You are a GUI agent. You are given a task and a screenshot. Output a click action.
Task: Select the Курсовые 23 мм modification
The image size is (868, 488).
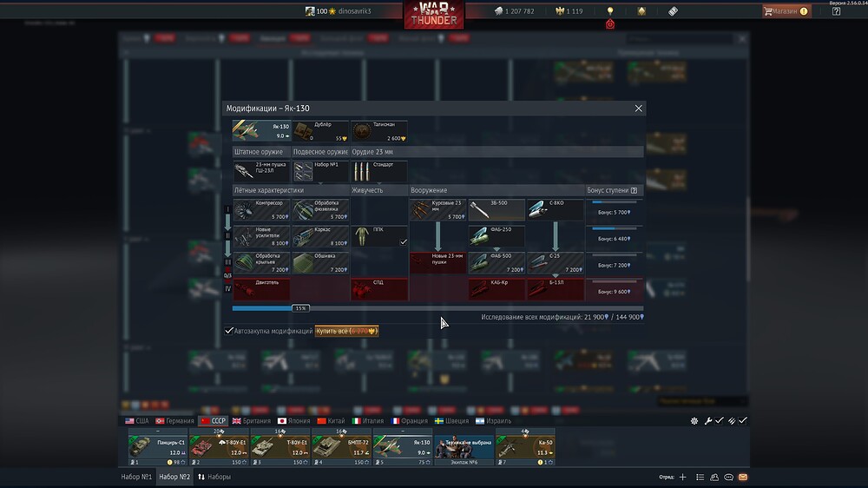click(x=437, y=210)
